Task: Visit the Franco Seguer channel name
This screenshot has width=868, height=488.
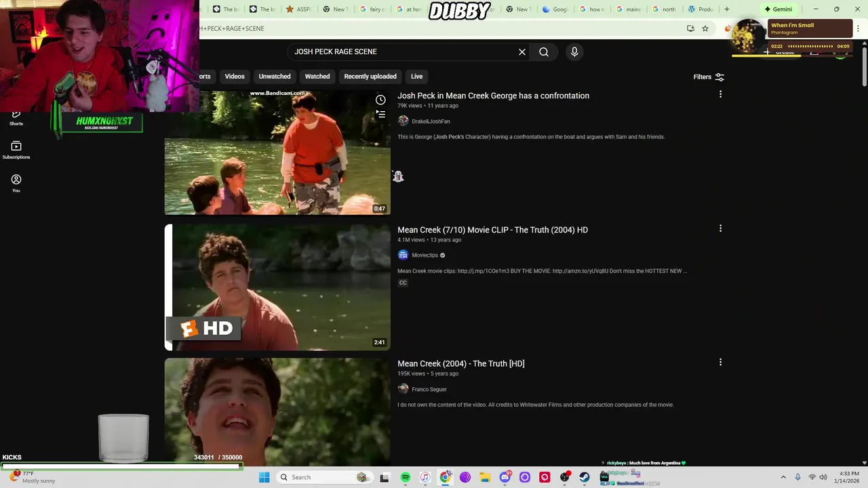Action: tap(429, 389)
